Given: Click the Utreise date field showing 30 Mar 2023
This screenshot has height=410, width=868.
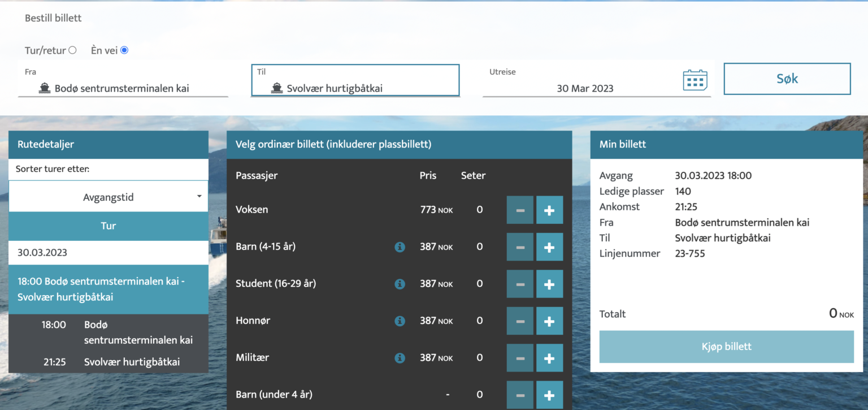Looking at the screenshot, I should [585, 88].
